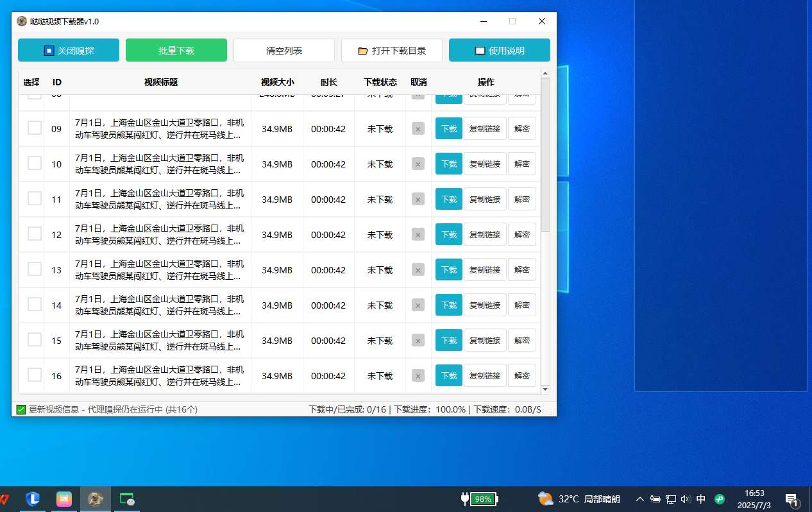The image size is (812, 512).
Task: Click the 关闭嗅探 button
Action: 69,51
